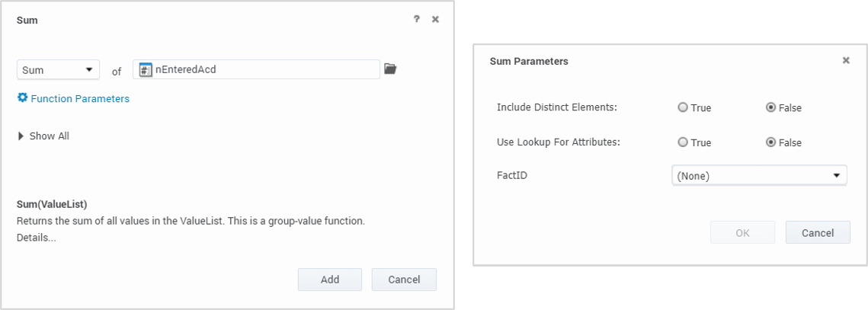This screenshot has width=868, height=310.
Task: Set Include Distinct Elements to True
Action: coord(683,107)
